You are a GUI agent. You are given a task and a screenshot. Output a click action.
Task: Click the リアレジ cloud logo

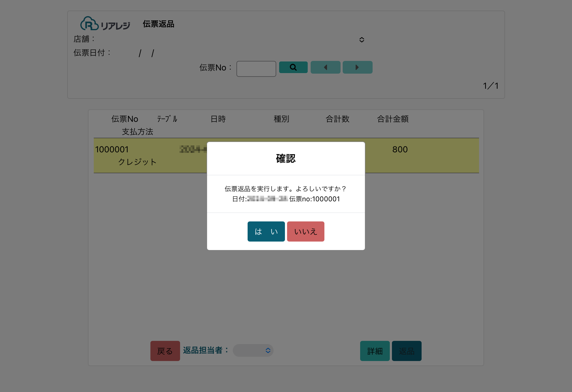coord(105,24)
